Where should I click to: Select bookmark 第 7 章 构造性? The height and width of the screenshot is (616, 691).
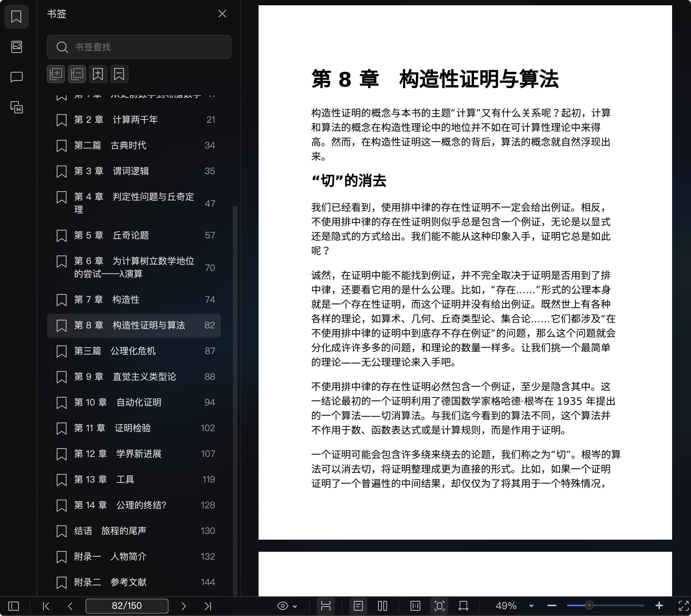click(x=134, y=300)
